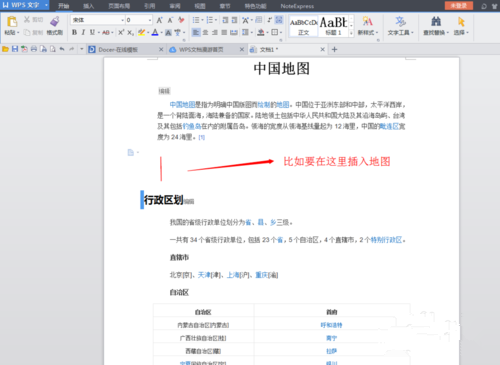
Task: Decrease font size with the shrink-font icon
Action: pos(170,20)
